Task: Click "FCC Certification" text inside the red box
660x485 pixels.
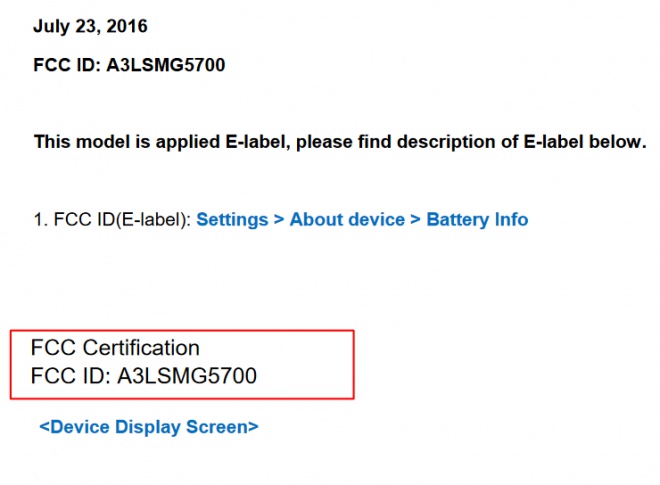Action: click(115, 348)
